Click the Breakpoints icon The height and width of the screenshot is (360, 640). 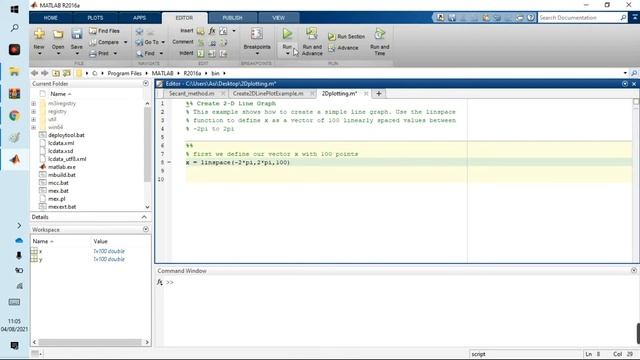tap(257, 33)
